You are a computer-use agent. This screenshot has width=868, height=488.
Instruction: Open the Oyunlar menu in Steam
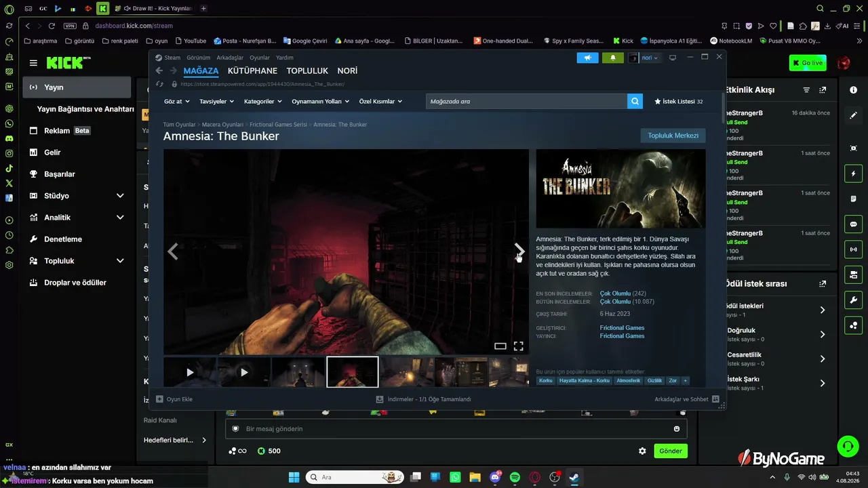260,58
